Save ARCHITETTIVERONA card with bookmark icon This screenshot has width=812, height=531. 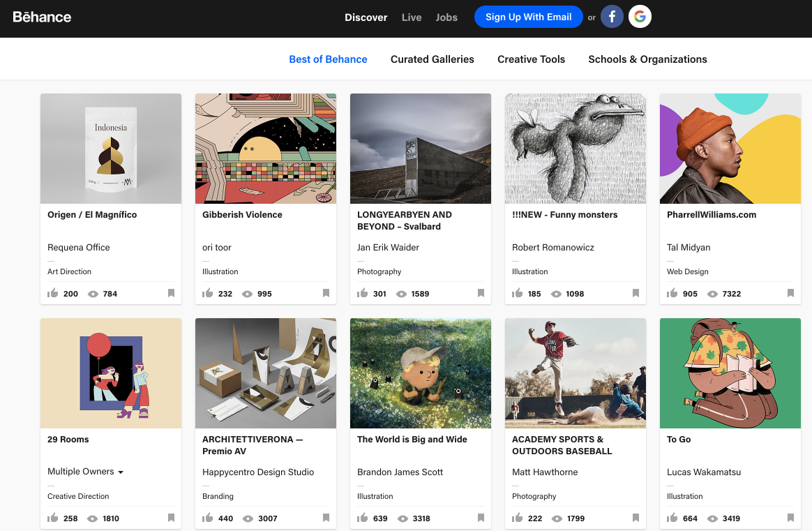pos(326,518)
